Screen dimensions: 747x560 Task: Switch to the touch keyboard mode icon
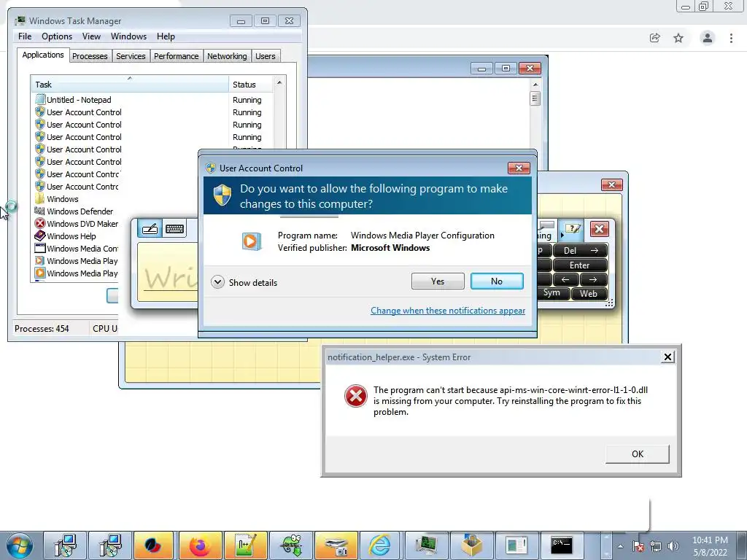coord(174,228)
